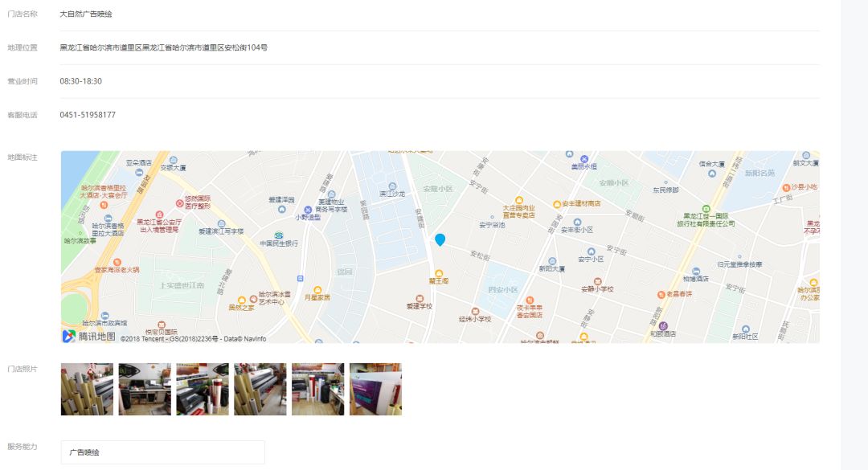The image size is (868, 470).
Task: Select the 中国民生银行 bank icon on map
Action: point(279,235)
